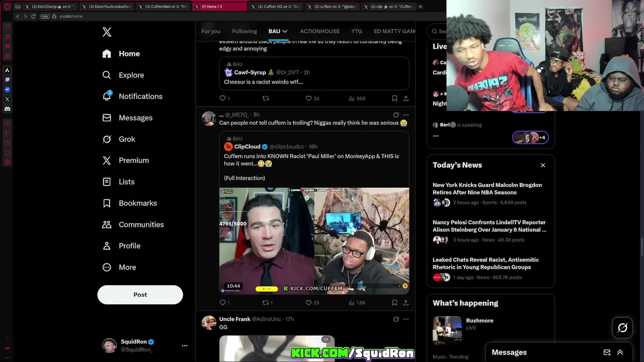Open Grok explain on Uncle Frank tweet
This screenshot has height=362, width=644.
pyautogui.click(x=396, y=319)
